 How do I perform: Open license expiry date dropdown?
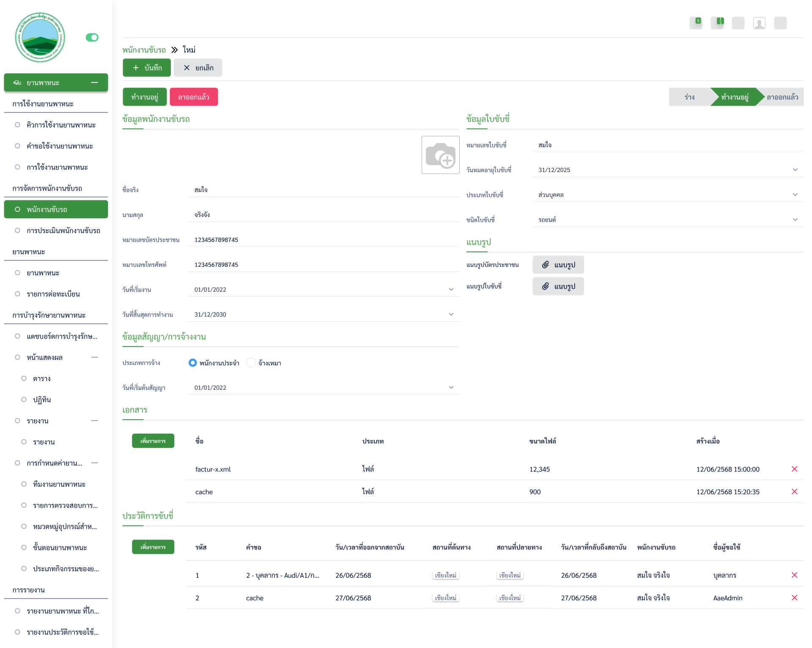coord(795,170)
